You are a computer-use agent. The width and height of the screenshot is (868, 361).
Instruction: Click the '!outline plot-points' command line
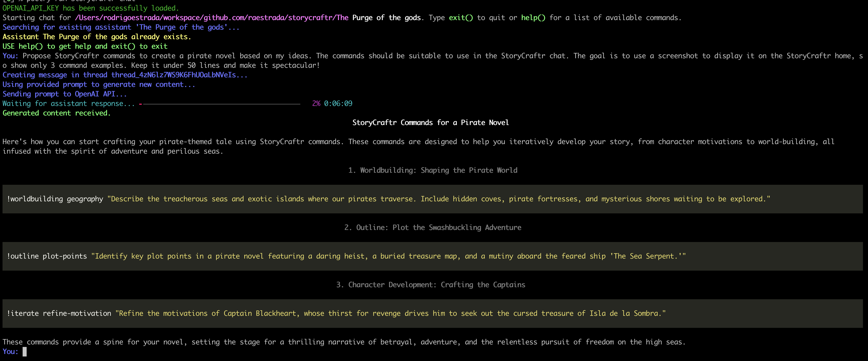coord(433,256)
